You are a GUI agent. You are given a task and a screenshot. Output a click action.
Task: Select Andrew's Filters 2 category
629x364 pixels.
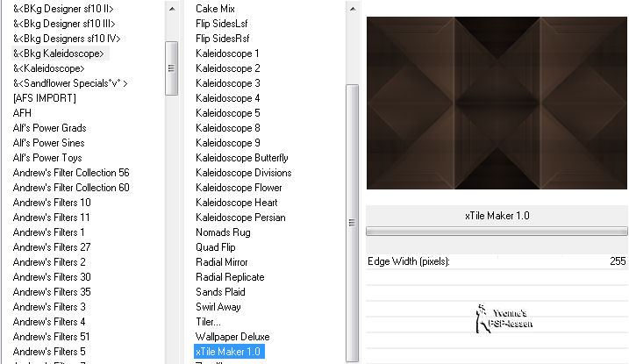49,262
